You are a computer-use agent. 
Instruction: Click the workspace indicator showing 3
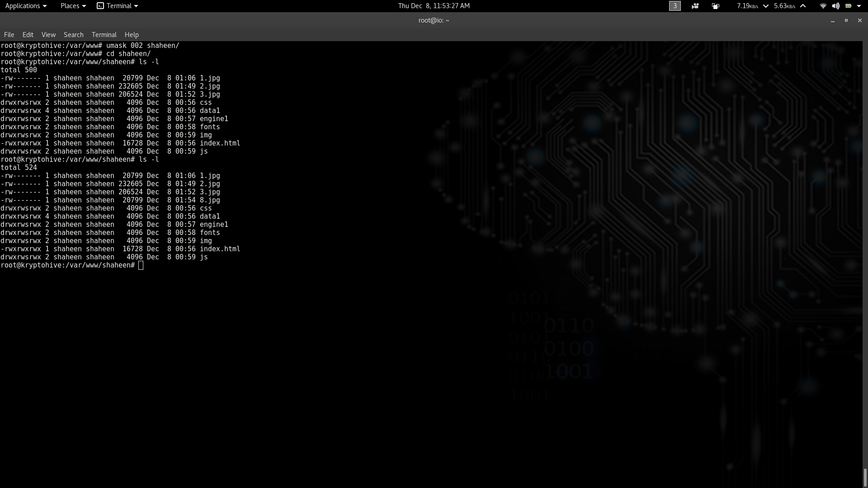(675, 6)
